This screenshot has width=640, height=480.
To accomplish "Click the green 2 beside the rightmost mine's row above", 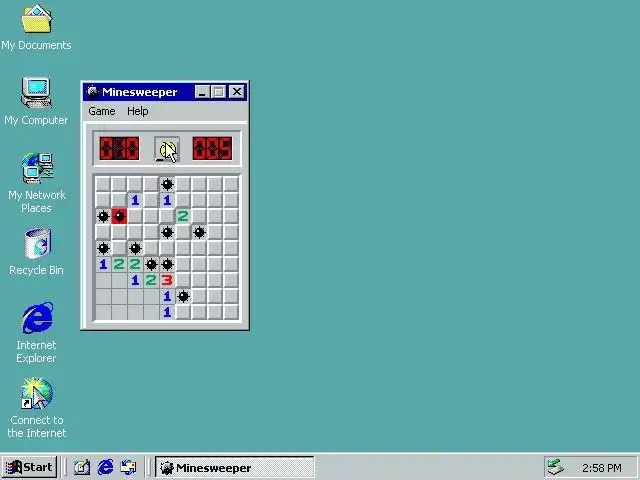I will click(183, 216).
